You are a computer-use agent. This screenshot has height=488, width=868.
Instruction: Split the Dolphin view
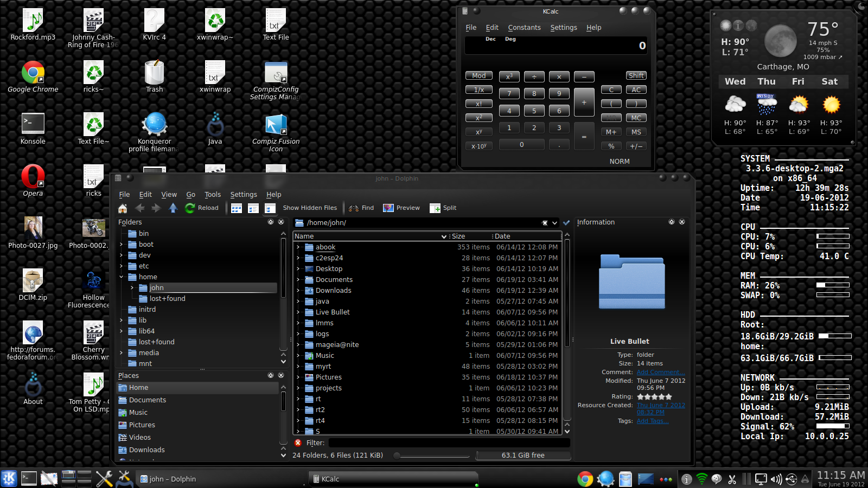(443, 208)
